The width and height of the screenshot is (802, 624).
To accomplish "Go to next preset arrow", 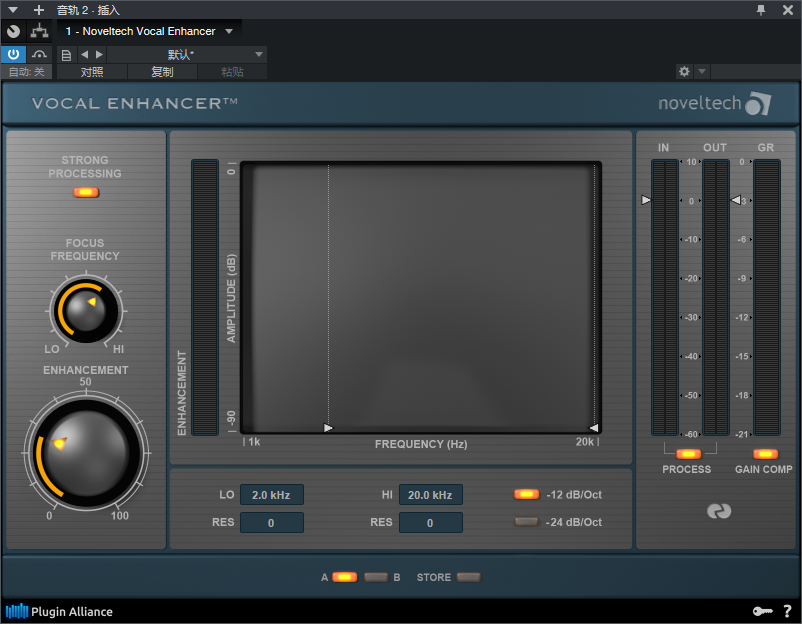I will tap(99, 54).
